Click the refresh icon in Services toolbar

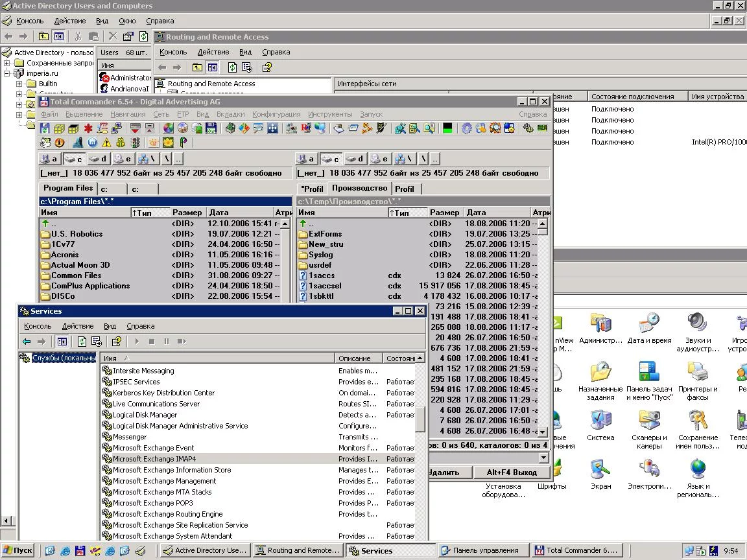(82, 342)
